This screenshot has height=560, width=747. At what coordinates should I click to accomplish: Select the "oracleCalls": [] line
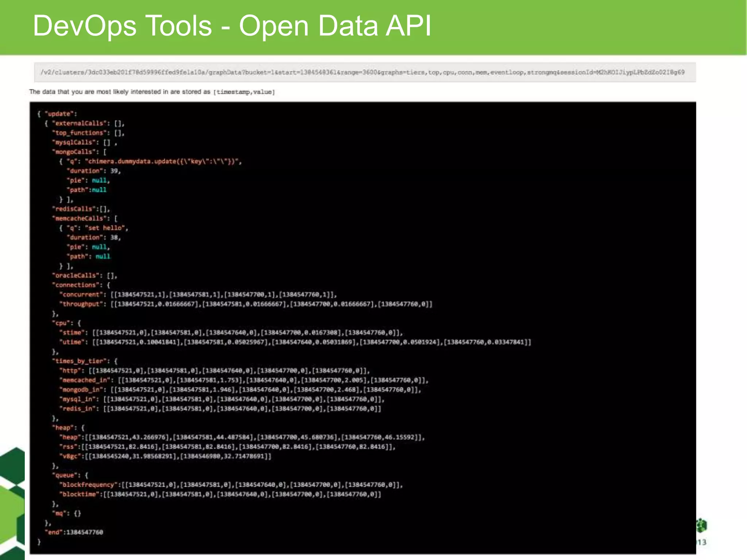tap(85, 275)
